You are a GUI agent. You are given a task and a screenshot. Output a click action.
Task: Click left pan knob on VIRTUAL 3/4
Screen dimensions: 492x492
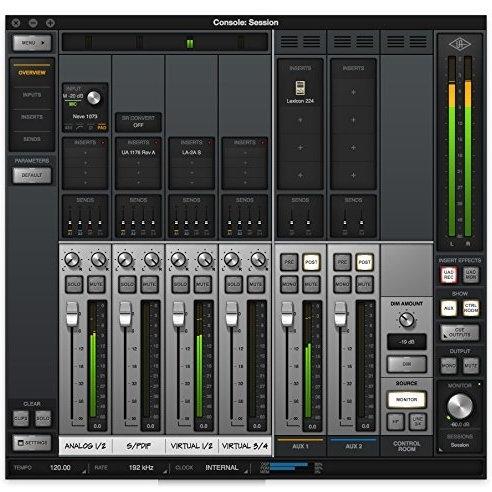coord(231,260)
